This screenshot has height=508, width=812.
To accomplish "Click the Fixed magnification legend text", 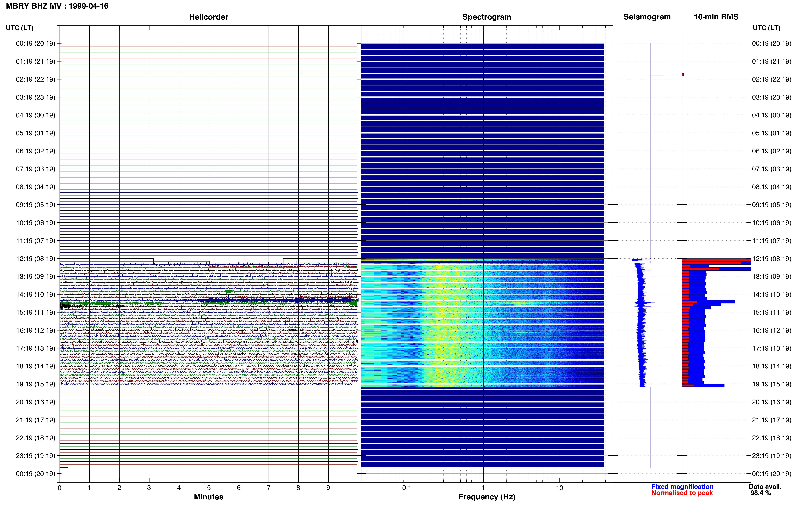I will 682,487.
